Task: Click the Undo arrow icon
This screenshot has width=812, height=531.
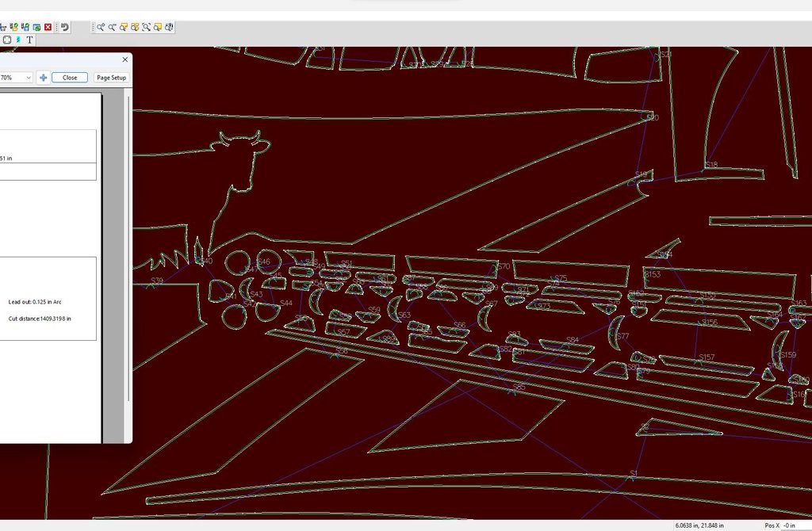Action: tap(65, 27)
